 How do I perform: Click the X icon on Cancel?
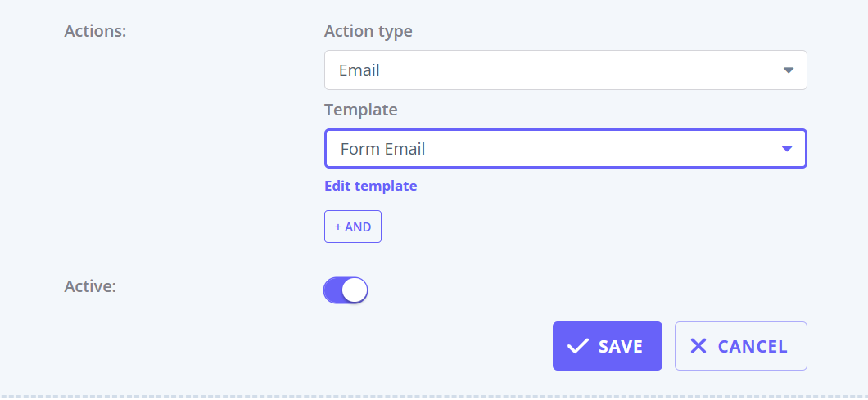pos(698,346)
